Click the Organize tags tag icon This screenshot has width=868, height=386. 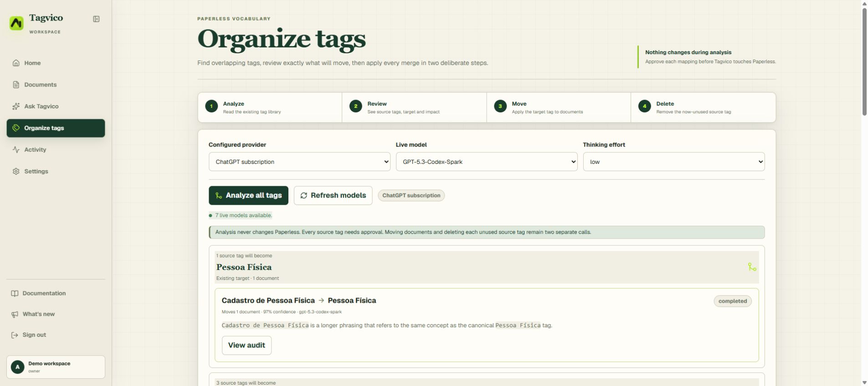(x=16, y=128)
